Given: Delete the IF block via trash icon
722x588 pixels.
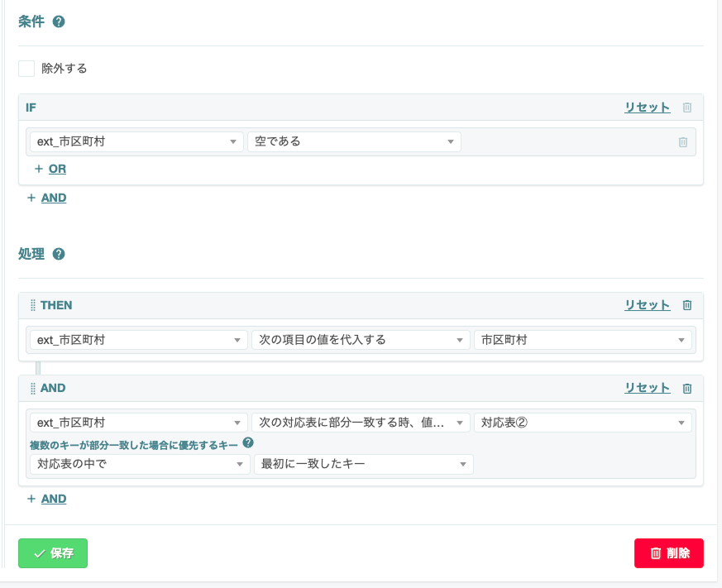Looking at the screenshot, I should tap(687, 108).
